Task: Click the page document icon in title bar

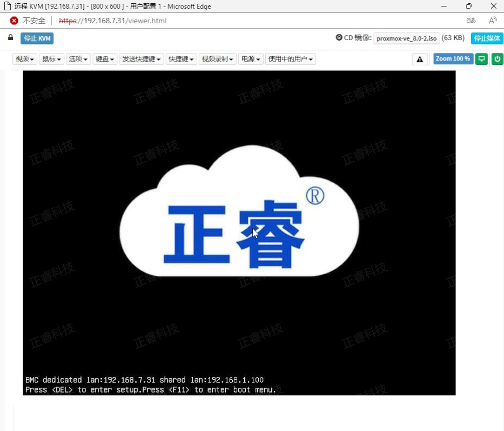Action: pos(7,6)
